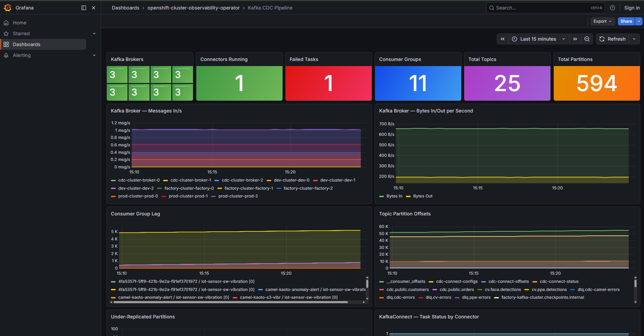Screen dimensions: 644x336
Task: Click prod-cluster-prod-0 orange color swatch
Action: pos(113,196)
